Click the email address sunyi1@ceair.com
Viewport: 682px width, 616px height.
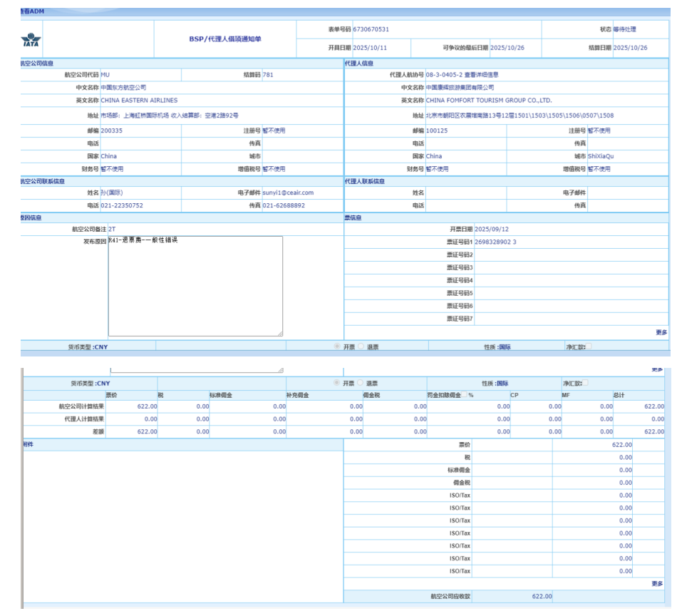[288, 192]
